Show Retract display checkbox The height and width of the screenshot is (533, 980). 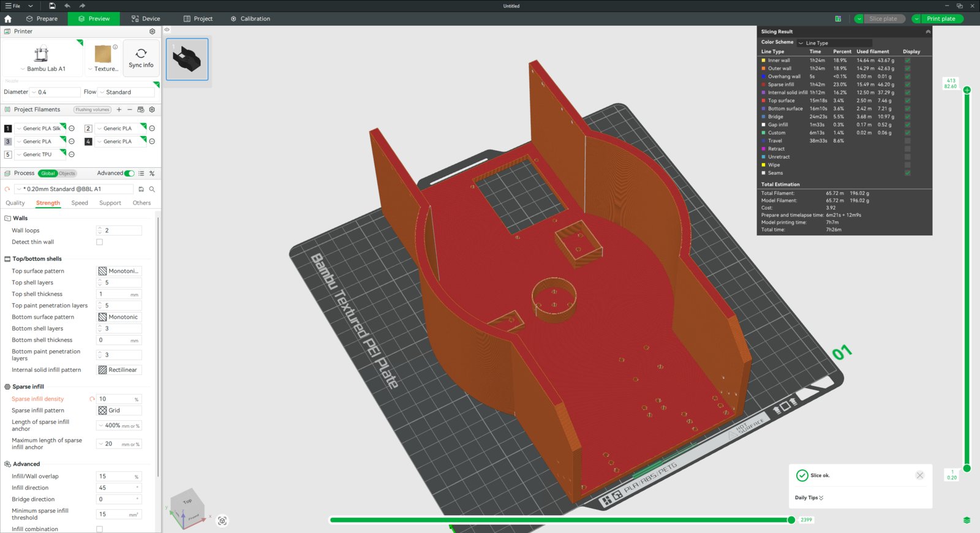click(907, 149)
